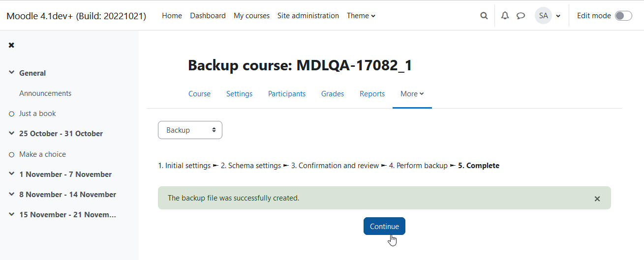
Task: Open the Backup select dropdown
Action: pyautogui.click(x=190, y=130)
